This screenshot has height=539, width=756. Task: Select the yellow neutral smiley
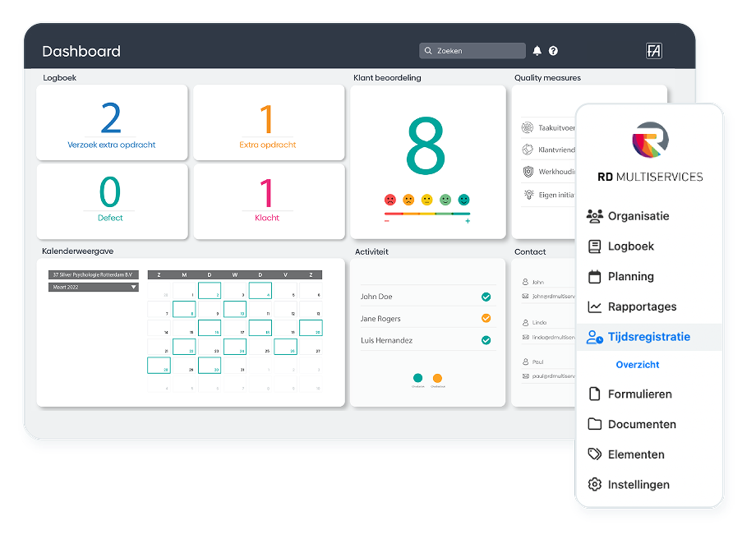click(426, 200)
